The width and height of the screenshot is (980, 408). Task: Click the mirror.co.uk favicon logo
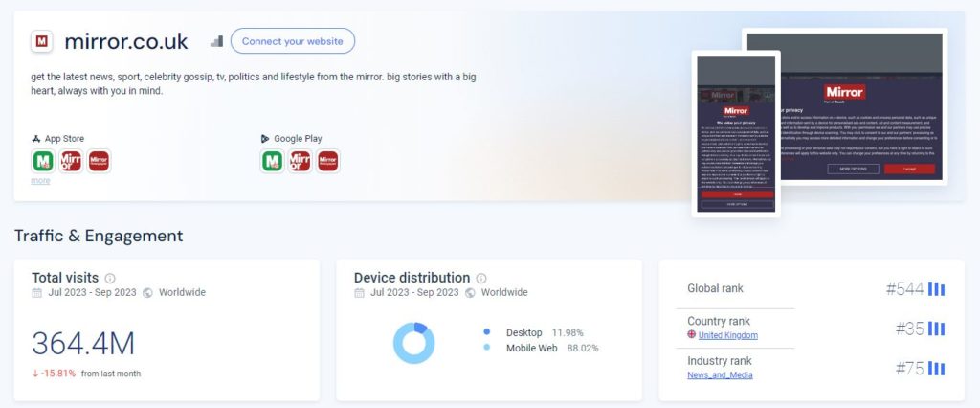click(42, 41)
